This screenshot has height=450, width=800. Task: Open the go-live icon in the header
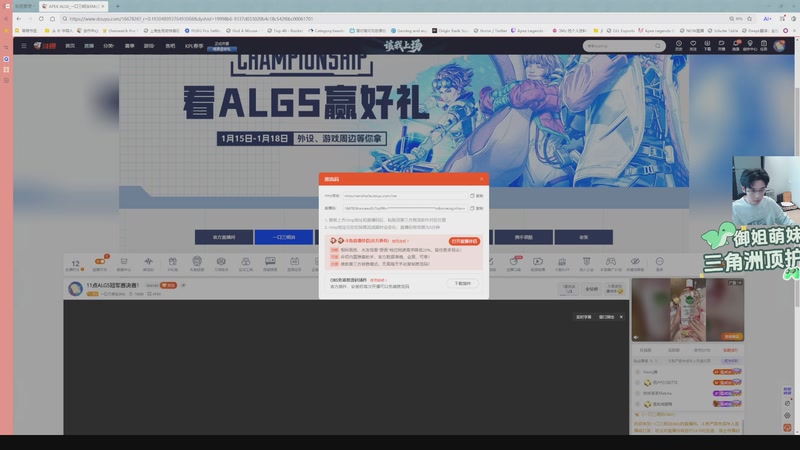(721, 45)
